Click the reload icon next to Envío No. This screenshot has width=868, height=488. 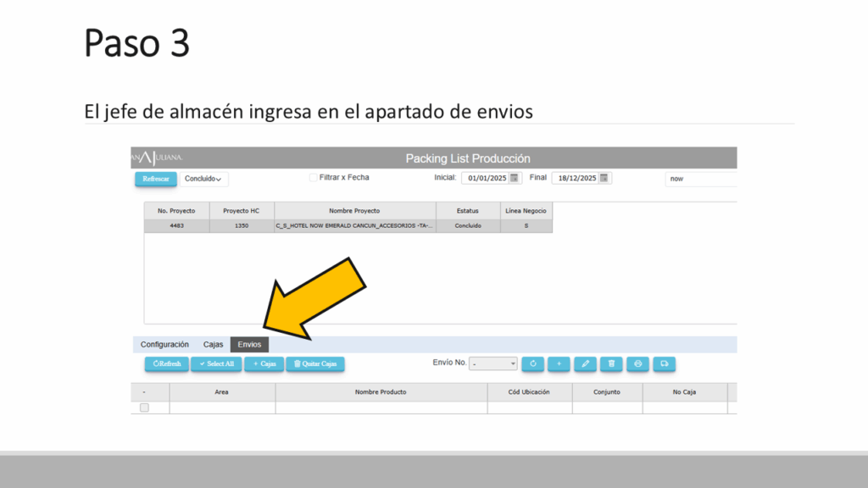[x=532, y=363]
